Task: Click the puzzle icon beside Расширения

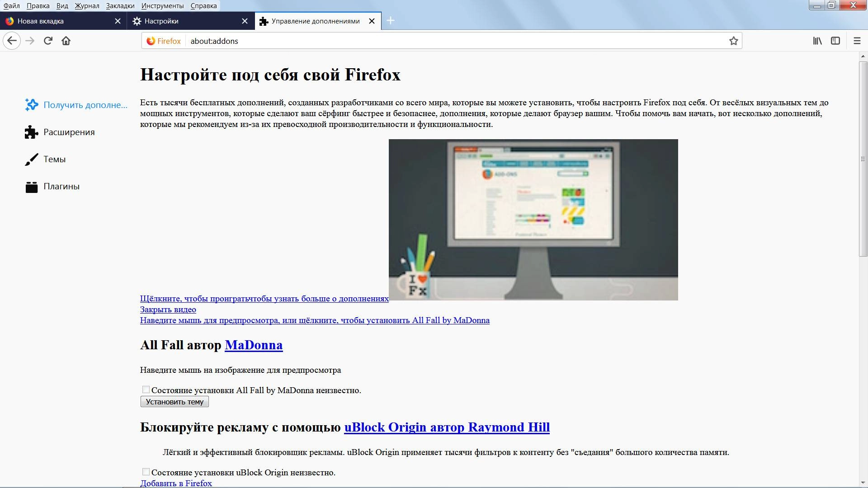Action: pyautogui.click(x=31, y=132)
